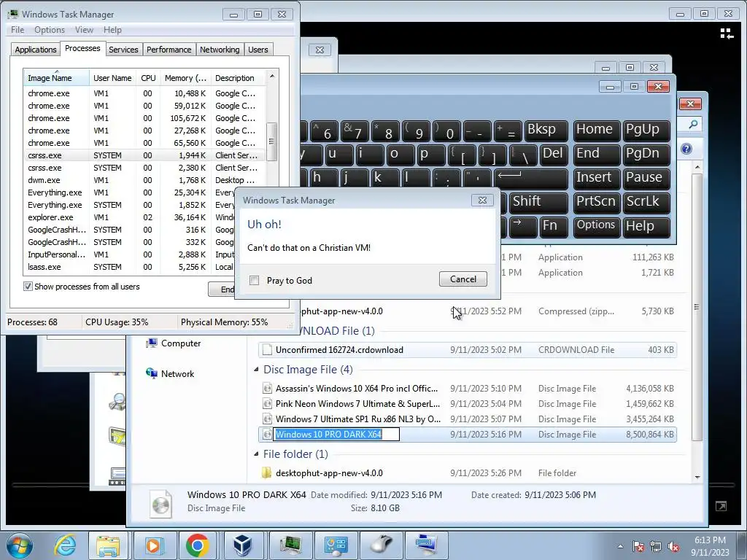Close the Uh oh dialog with X
747x560 pixels.
tap(482, 200)
